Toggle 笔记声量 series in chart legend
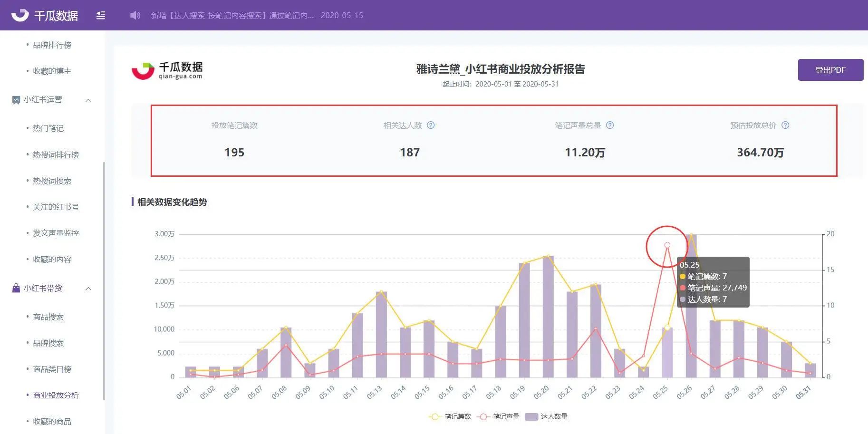This screenshot has width=868, height=434. [498, 416]
